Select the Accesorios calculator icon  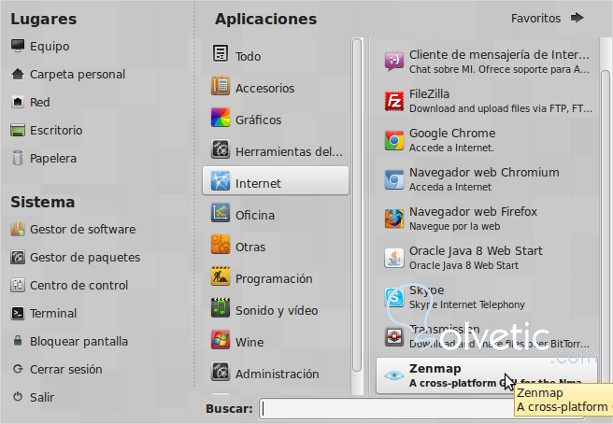220,85
